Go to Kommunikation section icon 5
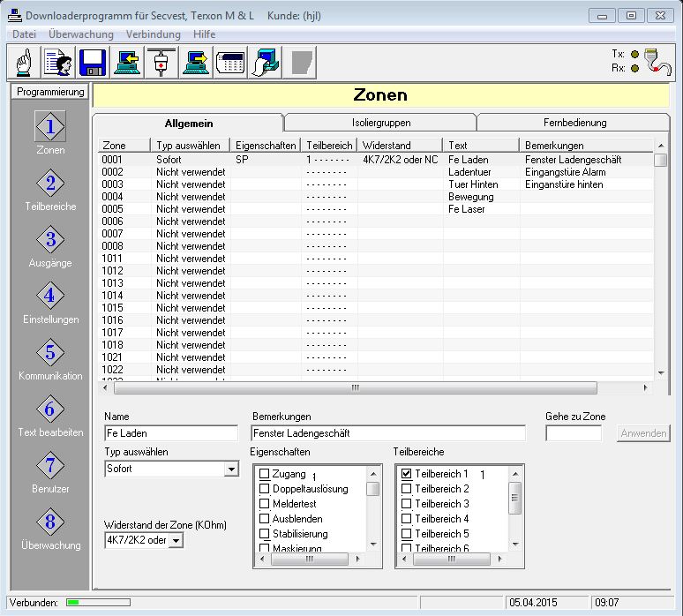This screenshot has height=616, width=683. [x=50, y=353]
